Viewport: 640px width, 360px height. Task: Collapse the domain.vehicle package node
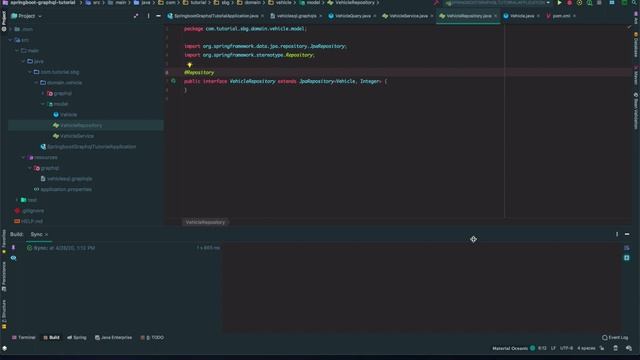click(37, 82)
